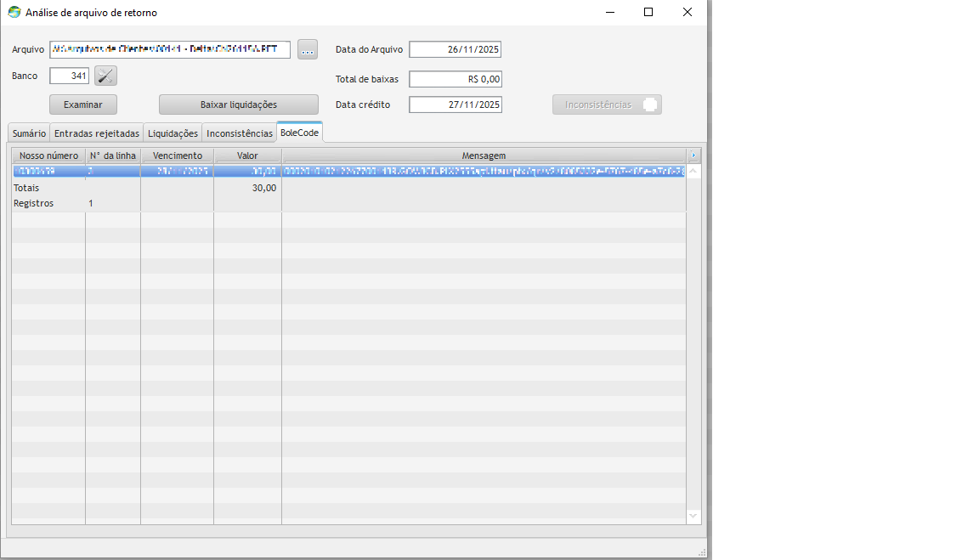Open file browser with the ellipsis button
This screenshot has height=560, width=979.
[307, 49]
